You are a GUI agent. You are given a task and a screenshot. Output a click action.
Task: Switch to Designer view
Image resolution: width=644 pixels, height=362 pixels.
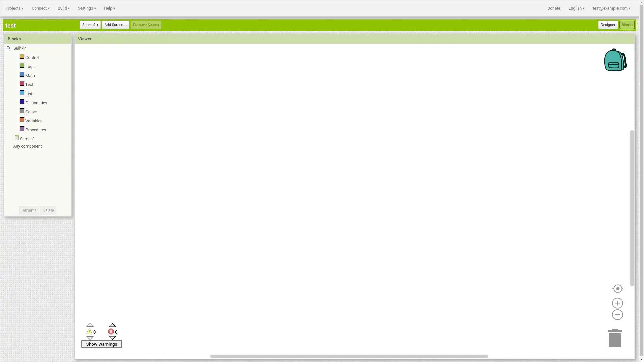point(608,25)
